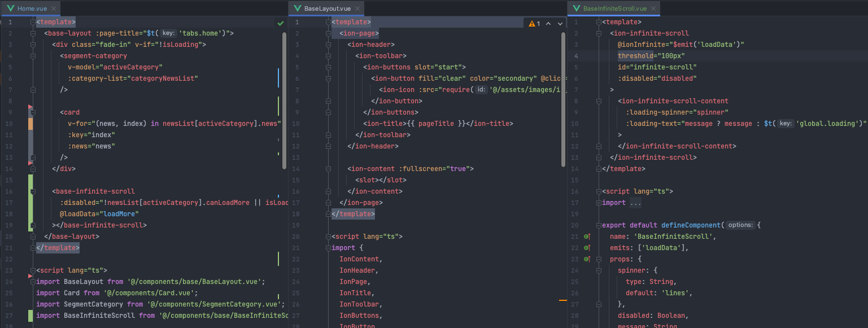The width and height of the screenshot is (868, 328).
Task: Click the gutter override icon beside emits: ['loadData']
Action: pos(587,248)
